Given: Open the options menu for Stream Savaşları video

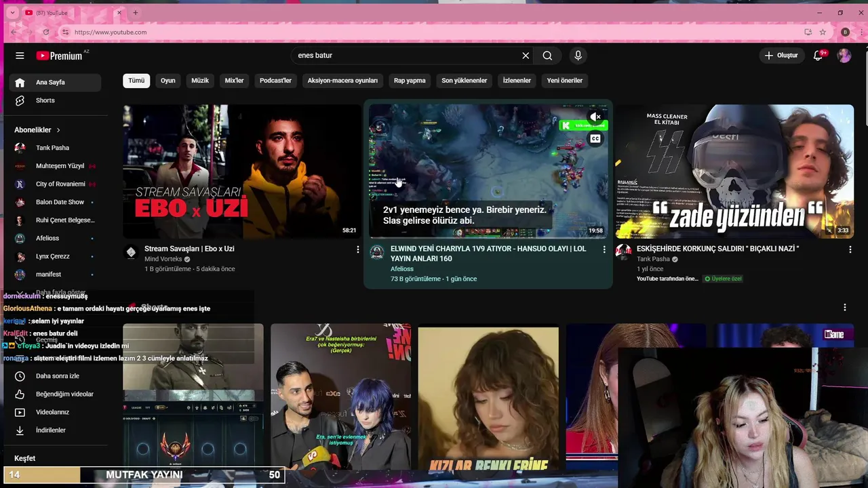Looking at the screenshot, I should [x=358, y=249].
